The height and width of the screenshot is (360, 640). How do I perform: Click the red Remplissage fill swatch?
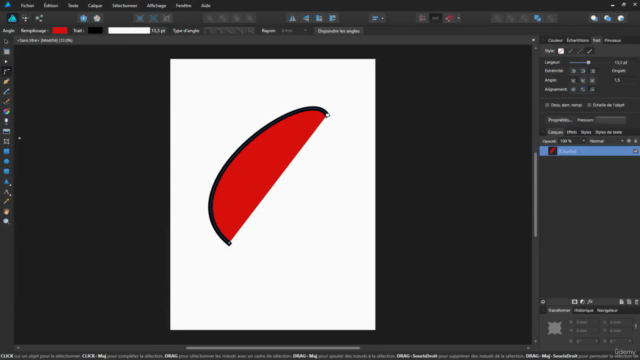(60, 31)
